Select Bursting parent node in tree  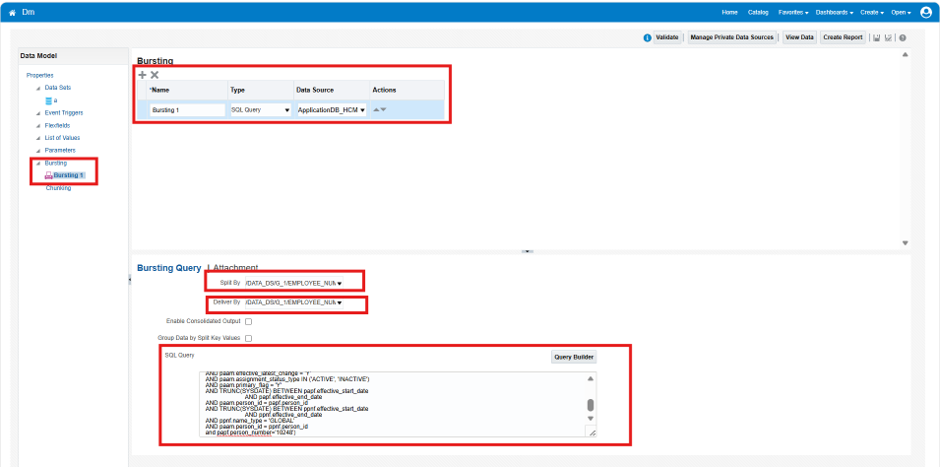tap(56, 163)
